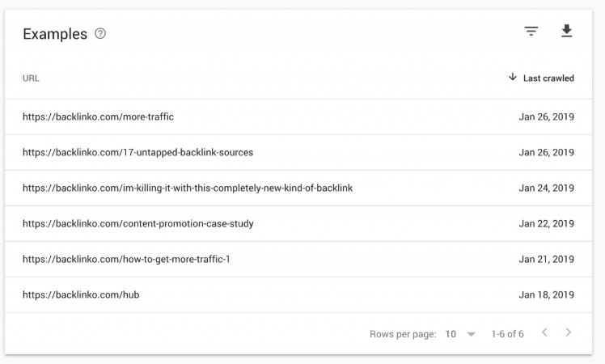Open the backlinko.com/more-traffic URL row
Image resolution: width=605 pixels, height=364 pixels.
point(298,117)
